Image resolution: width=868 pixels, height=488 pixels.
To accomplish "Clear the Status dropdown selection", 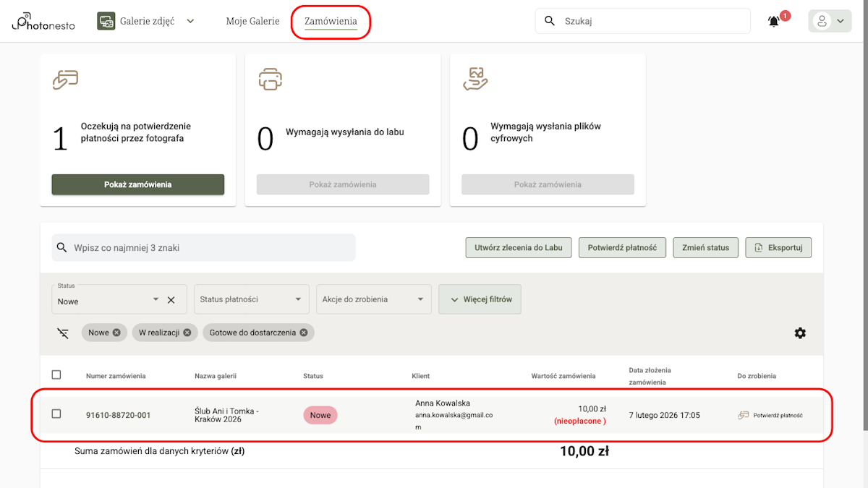I will [x=171, y=300].
